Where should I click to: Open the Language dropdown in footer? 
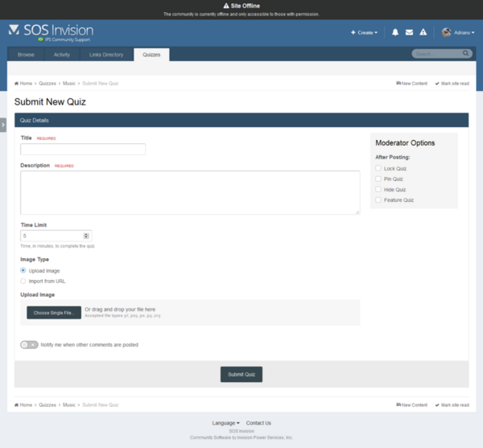click(x=225, y=423)
